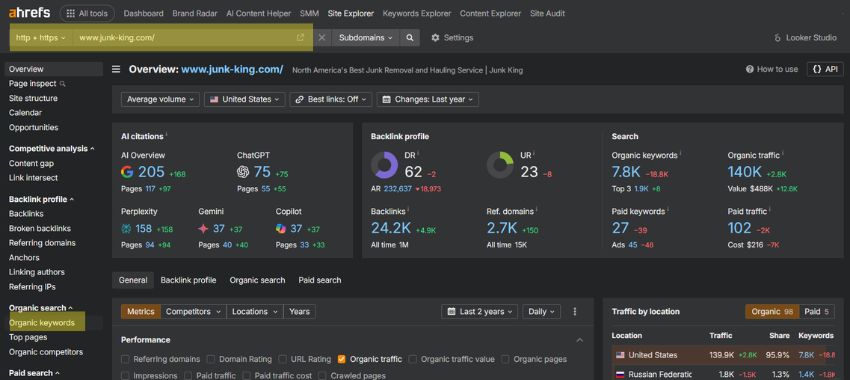Enable Organic pages checkbox
The height and width of the screenshot is (380, 850).
point(505,359)
